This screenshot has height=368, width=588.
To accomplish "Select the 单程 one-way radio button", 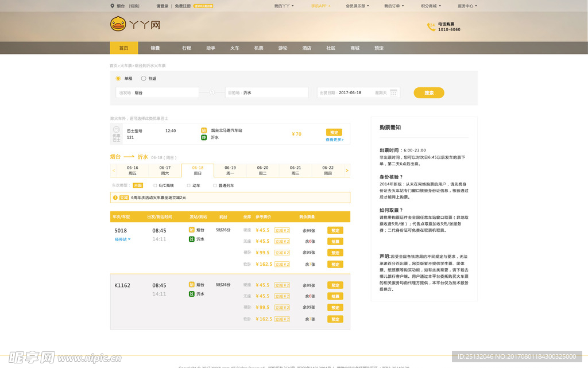I will coord(118,78).
